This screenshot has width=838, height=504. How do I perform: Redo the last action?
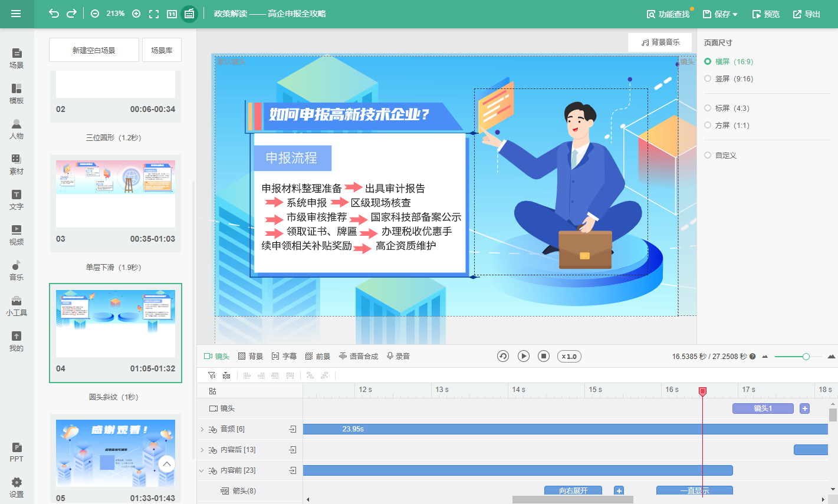coord(71,14)
